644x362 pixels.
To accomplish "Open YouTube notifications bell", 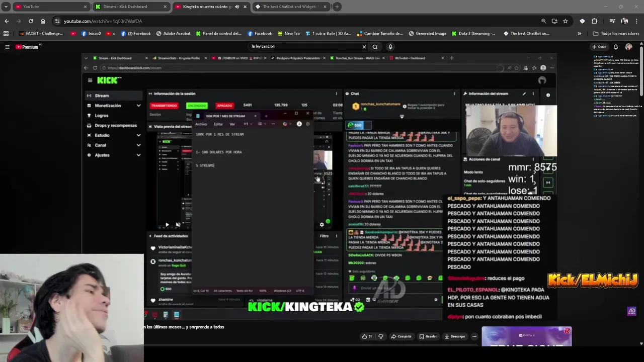I will pyautogui.click(x=615, y=47).
